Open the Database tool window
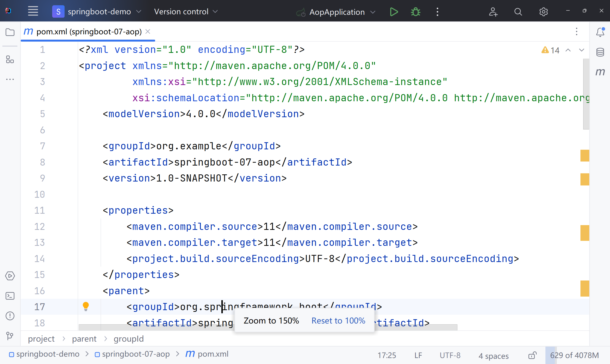 pos(600,52)
